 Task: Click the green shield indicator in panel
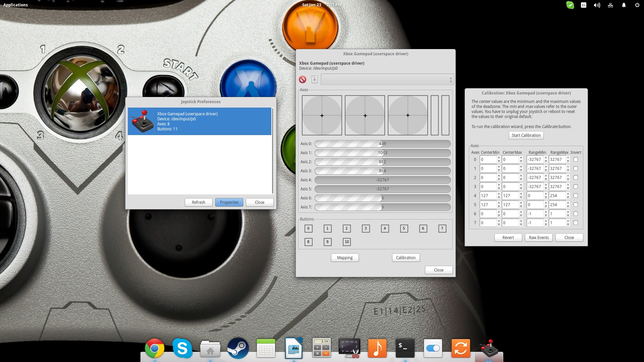point(570,5)
